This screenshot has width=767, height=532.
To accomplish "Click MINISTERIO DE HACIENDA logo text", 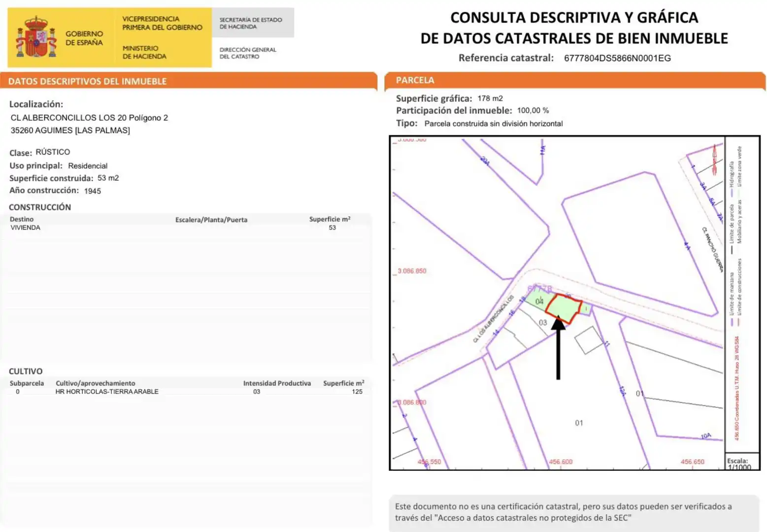I will 144,52.
